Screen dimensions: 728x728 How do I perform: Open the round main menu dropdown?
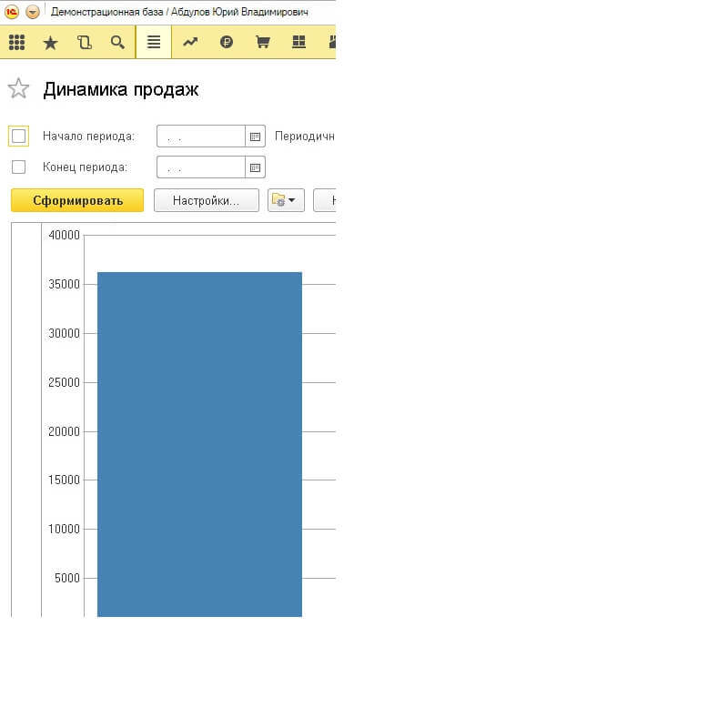33,12
